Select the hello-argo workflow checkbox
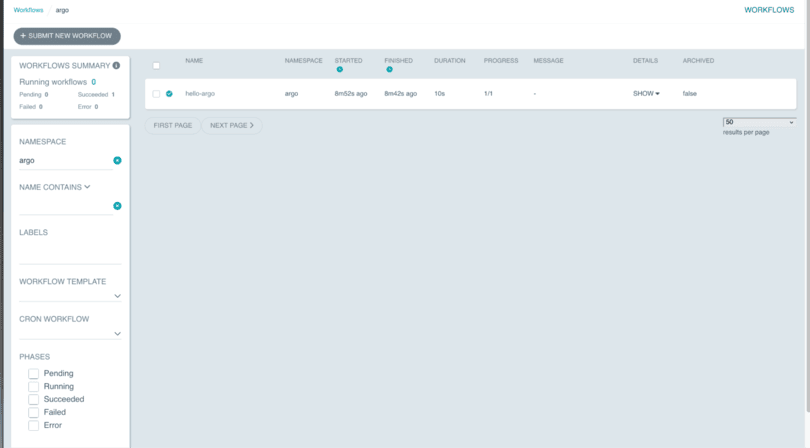Screen dimensions: 810x448 coord(156,94)
